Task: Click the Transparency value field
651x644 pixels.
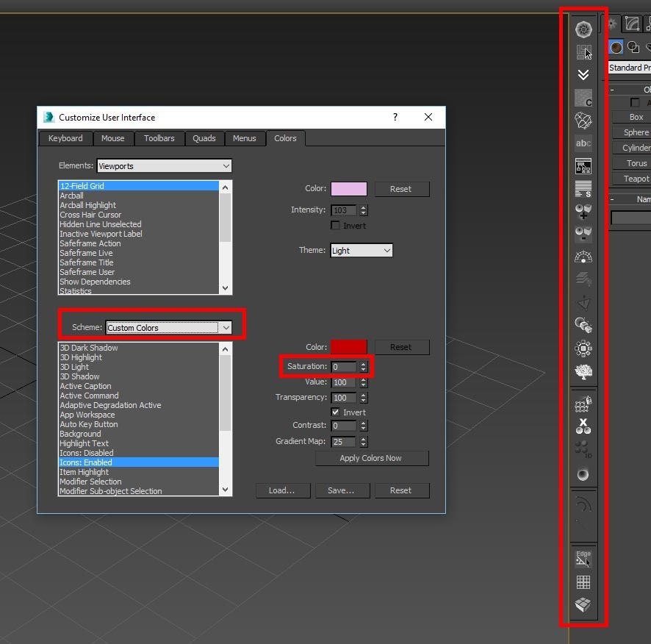Action: point(344,398)
